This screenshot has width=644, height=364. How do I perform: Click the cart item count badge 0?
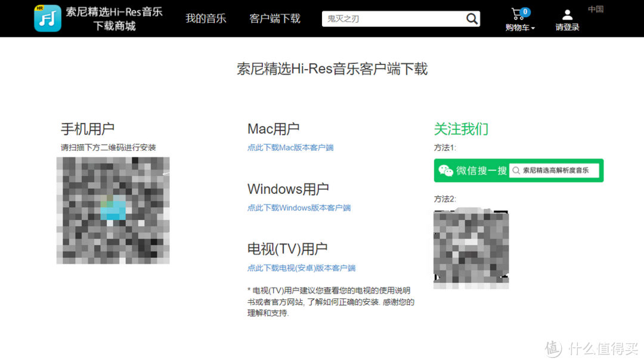coord(525,12)
